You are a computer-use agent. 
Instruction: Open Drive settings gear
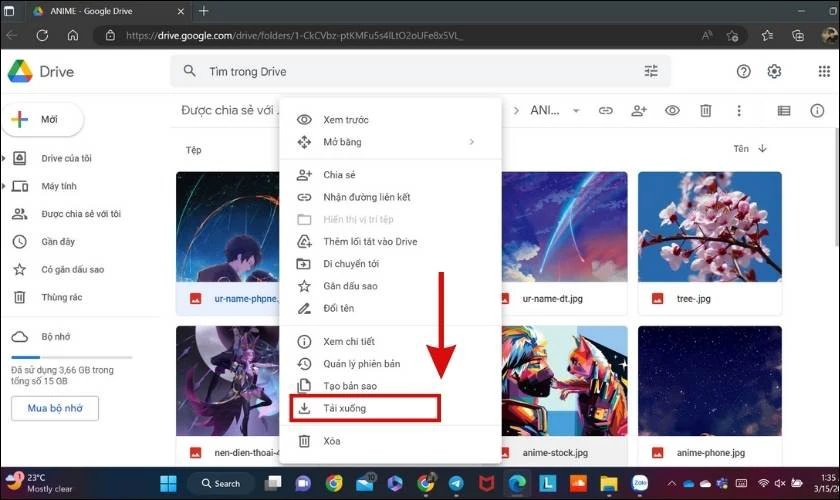[774, 71]
